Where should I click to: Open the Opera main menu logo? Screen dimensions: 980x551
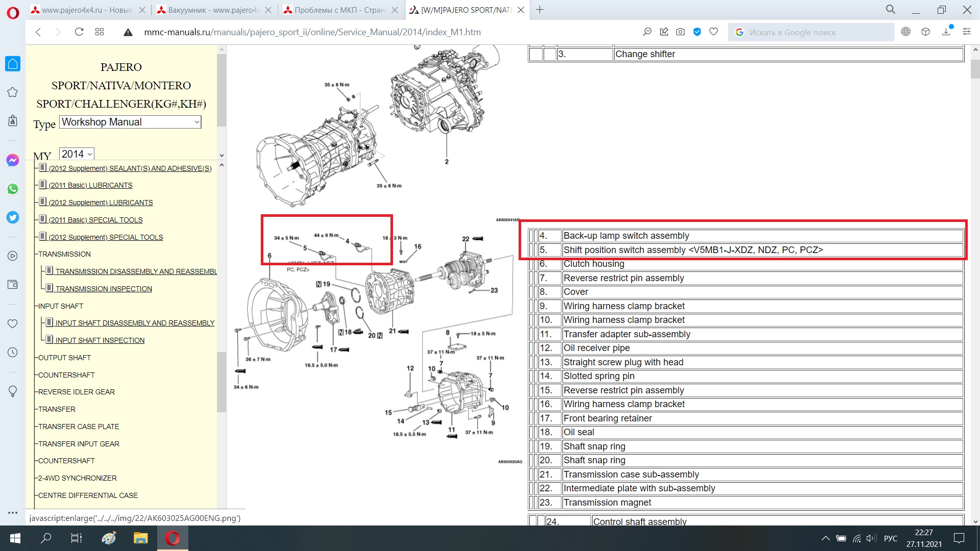click(x=13, y=12)
